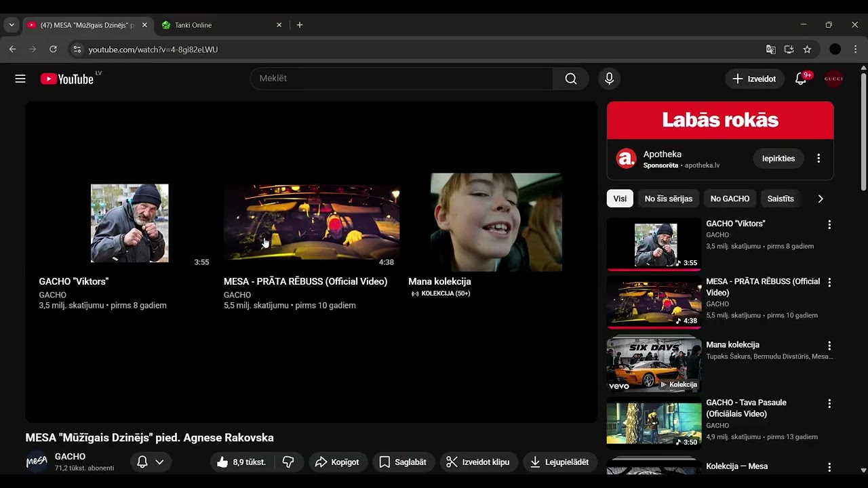This screenshot has height=488, width=868.
Task: Open GACHO channel avatar below video
Action: click(37, 462)
